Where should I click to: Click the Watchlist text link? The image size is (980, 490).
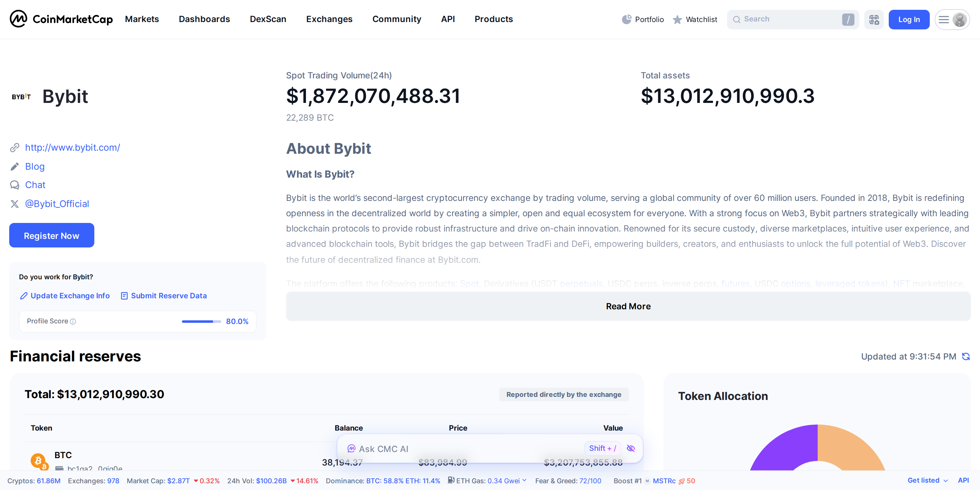pos(701,19)
